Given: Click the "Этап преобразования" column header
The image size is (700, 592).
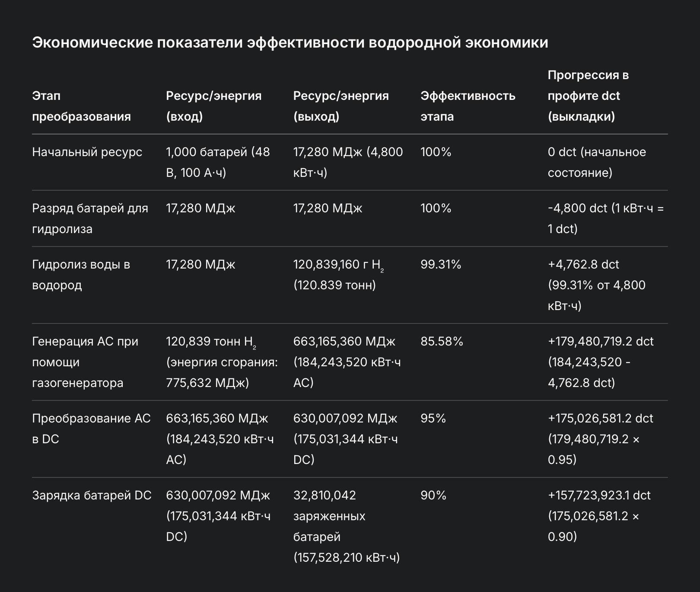Looking at the screenshot, I should pyautogui.click(x=81, y=106).
